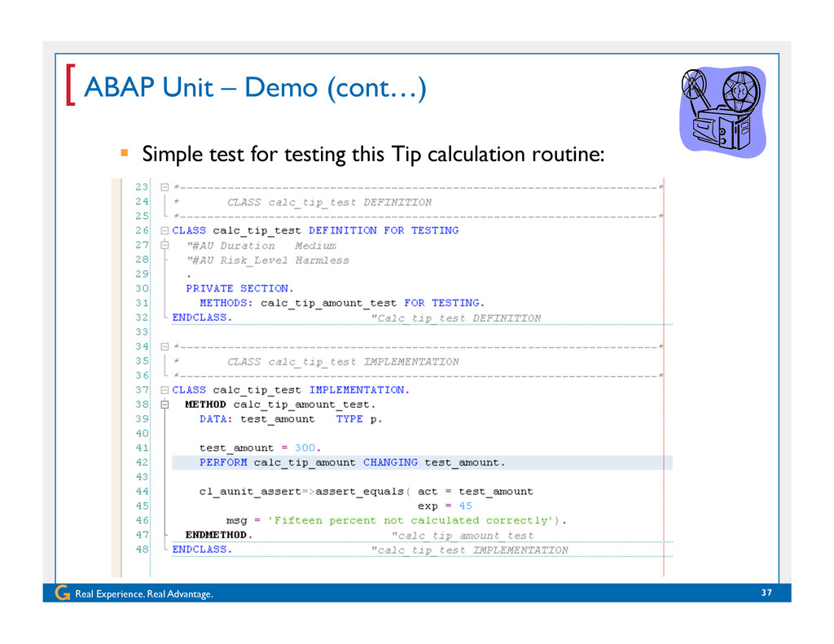Click 'PERFORM' keyword on highlighted line 42
Viewport: 834px width, 644px height.
(223, 462)
